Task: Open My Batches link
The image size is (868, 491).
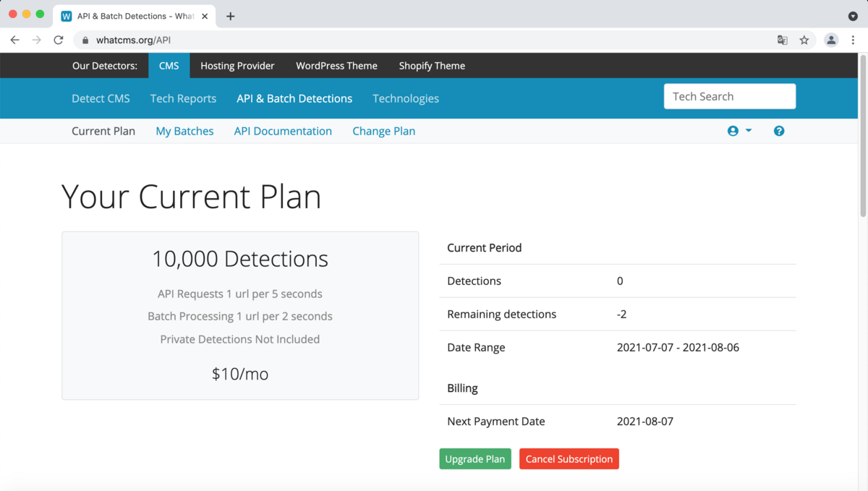Action: pos(184,131)
